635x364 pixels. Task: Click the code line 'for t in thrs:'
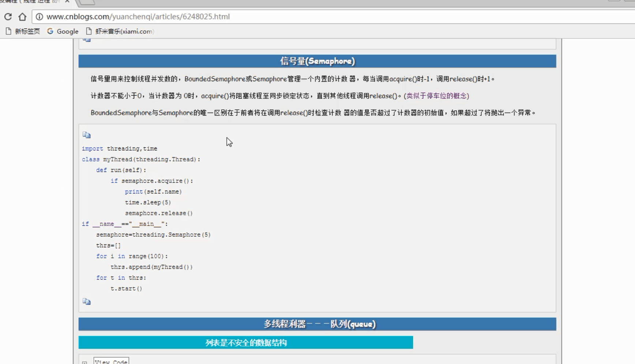click(x=121, y=278)
